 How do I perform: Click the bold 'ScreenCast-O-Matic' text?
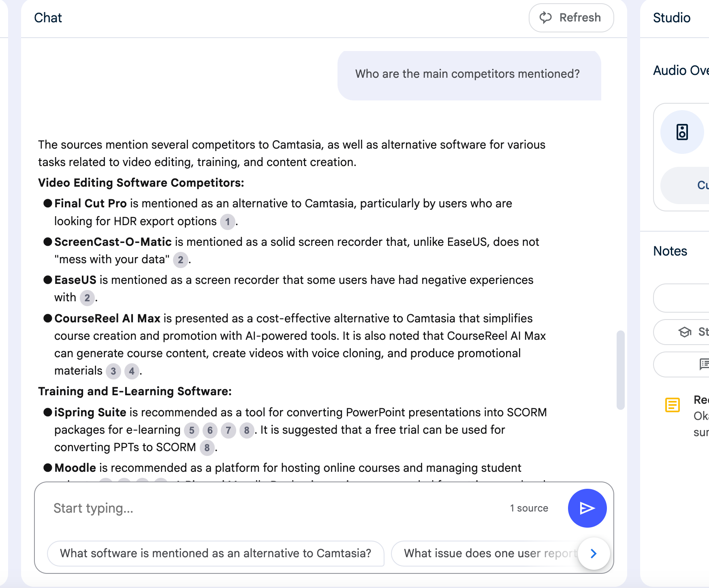[x=113, y=242]
